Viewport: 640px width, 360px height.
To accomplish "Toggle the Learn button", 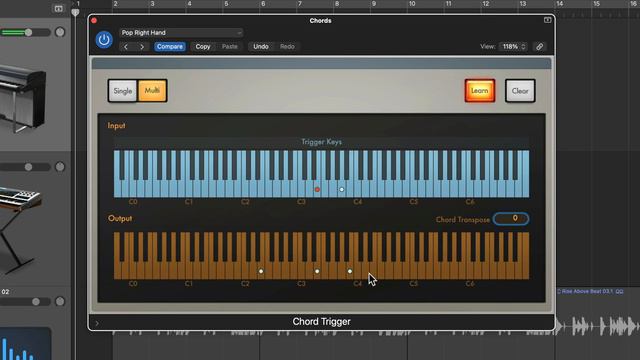I will coord(480,91).
